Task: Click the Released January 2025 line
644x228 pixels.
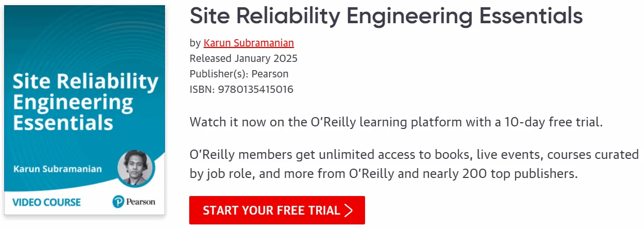Action: (x=243, y=58)
